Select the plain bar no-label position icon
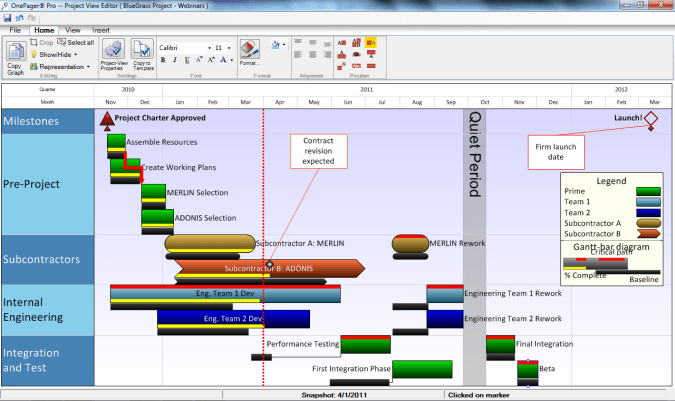Viewport: 675px width, 401px height. [x=371, y=66]
